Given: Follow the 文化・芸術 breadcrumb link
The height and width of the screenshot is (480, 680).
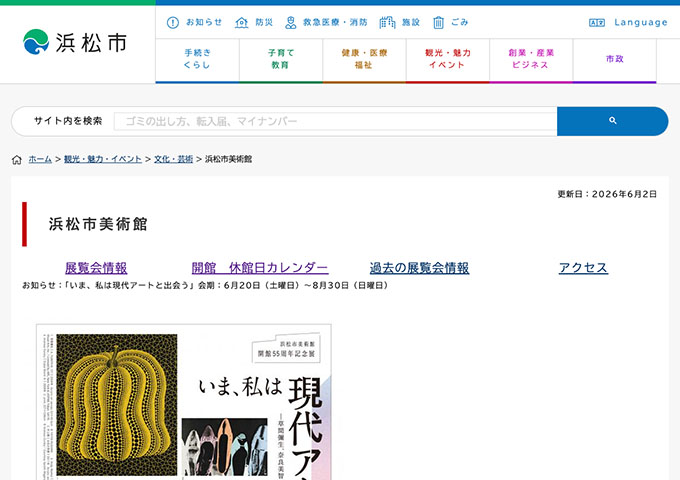Looking at the screenshot, I should [x=173, y=159].
